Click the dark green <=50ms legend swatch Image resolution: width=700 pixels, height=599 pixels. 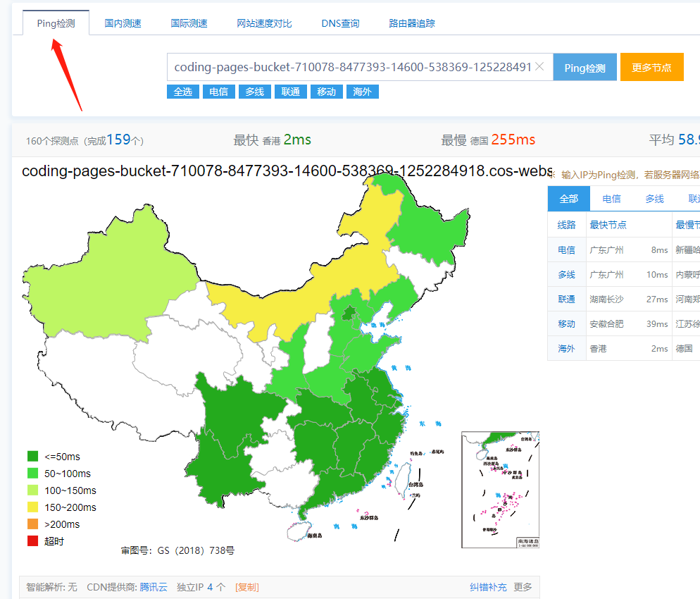click(32, 457)
